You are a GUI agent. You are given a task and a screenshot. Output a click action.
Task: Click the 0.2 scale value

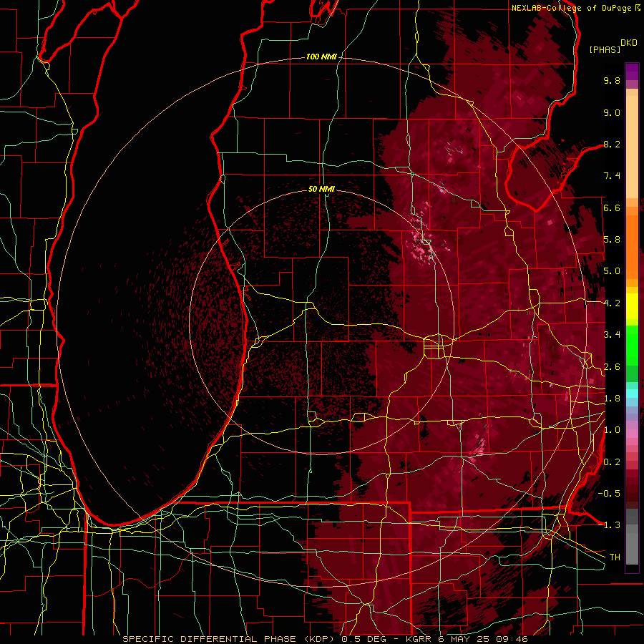(612, 462)
